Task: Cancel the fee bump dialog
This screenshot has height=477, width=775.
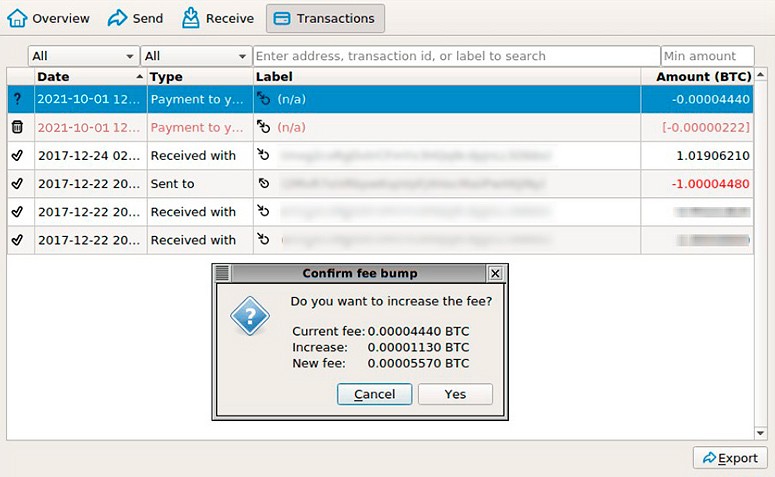Action: 375,394
